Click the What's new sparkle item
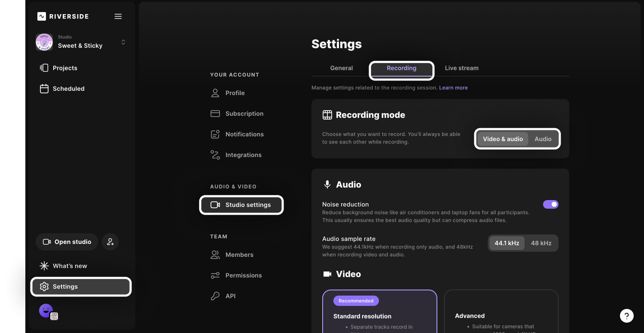This screenshot has width=644, height=333. (x=70, y=266)
